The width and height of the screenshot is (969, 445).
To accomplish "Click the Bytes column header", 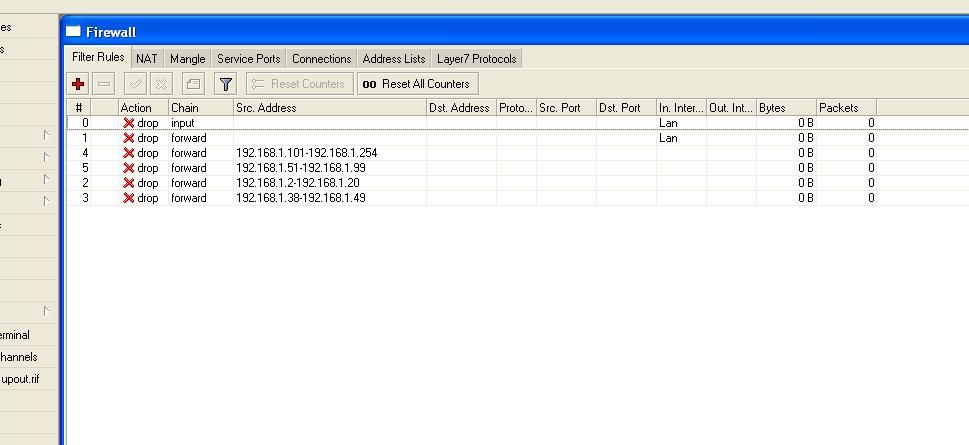I will coord(786,108).
